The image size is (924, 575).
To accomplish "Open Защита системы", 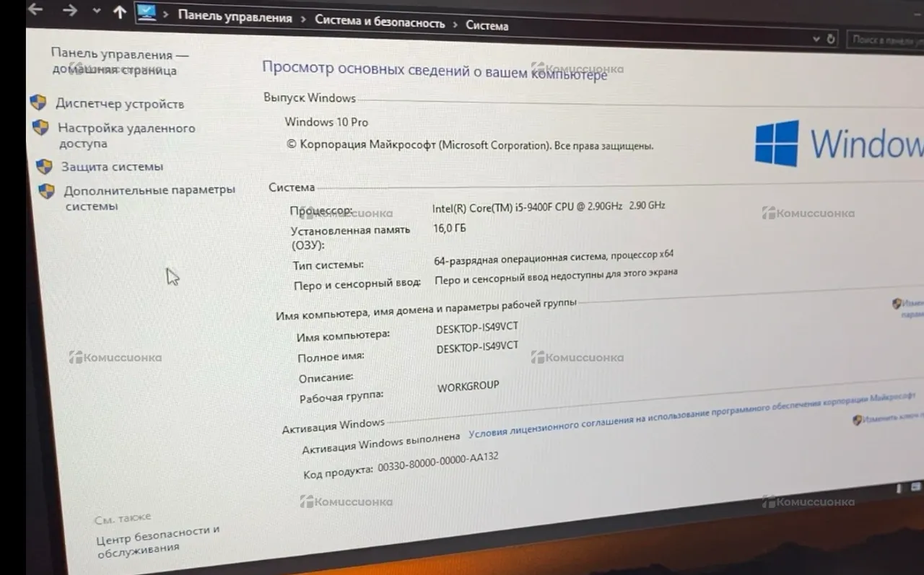I will tap(112, 167).
